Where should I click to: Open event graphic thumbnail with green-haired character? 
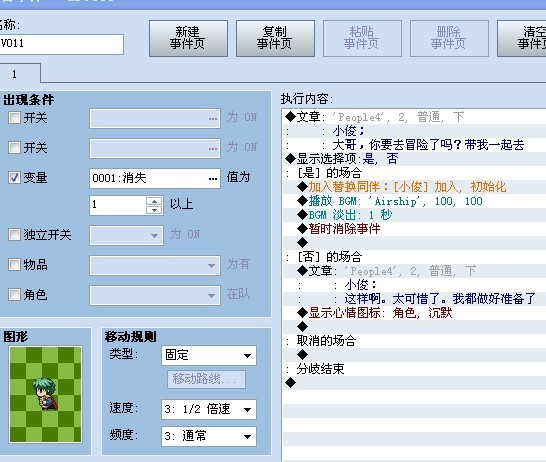point(46,394)
